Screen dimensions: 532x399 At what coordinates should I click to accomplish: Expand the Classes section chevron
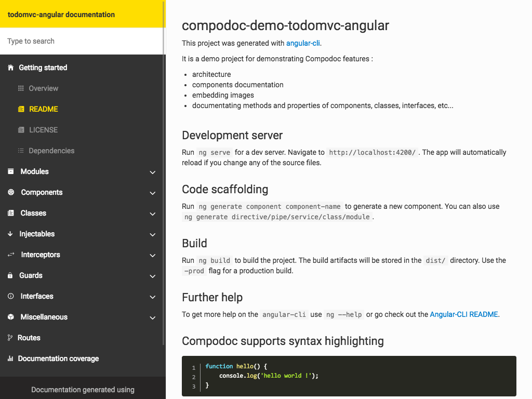(x=153, y=214)
